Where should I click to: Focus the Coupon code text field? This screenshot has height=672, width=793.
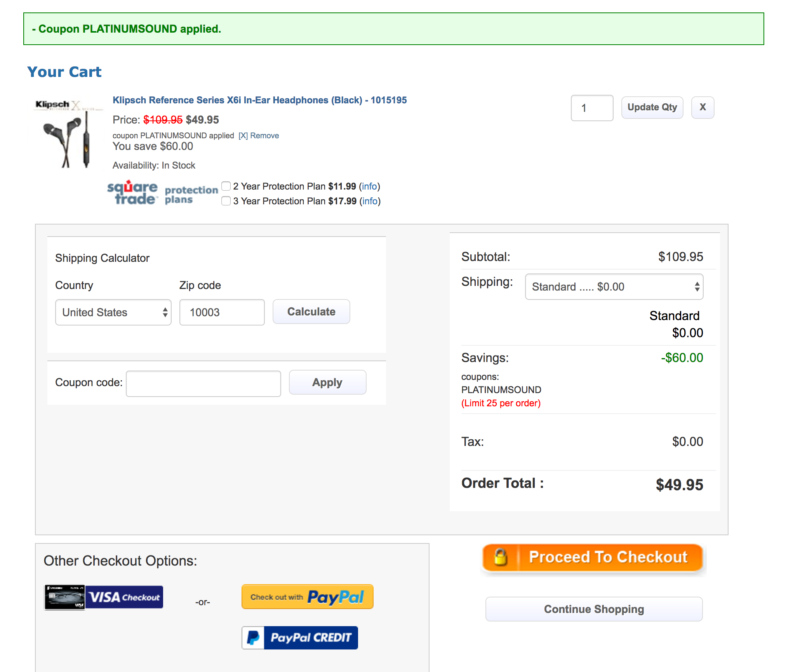click(203, 383)
